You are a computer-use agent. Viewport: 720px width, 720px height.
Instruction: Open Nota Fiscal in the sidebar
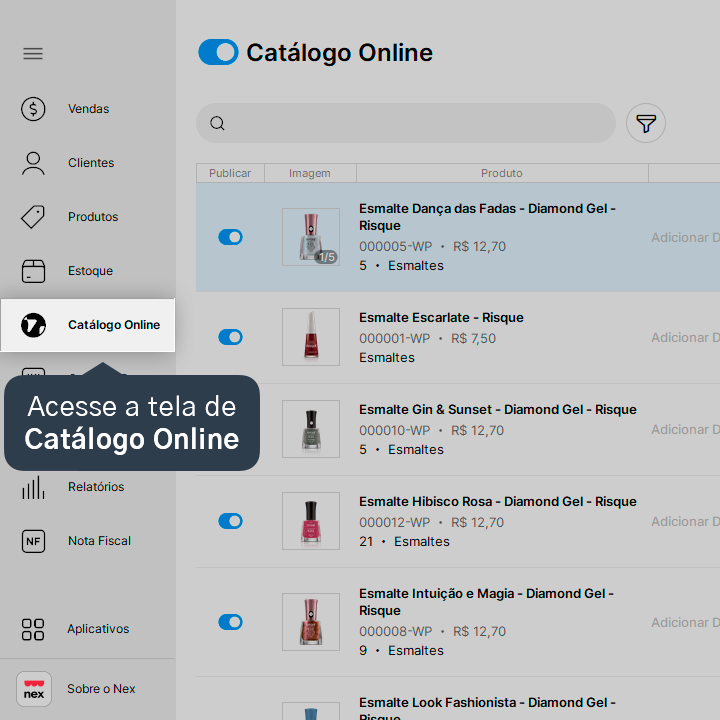pos(99,541)
